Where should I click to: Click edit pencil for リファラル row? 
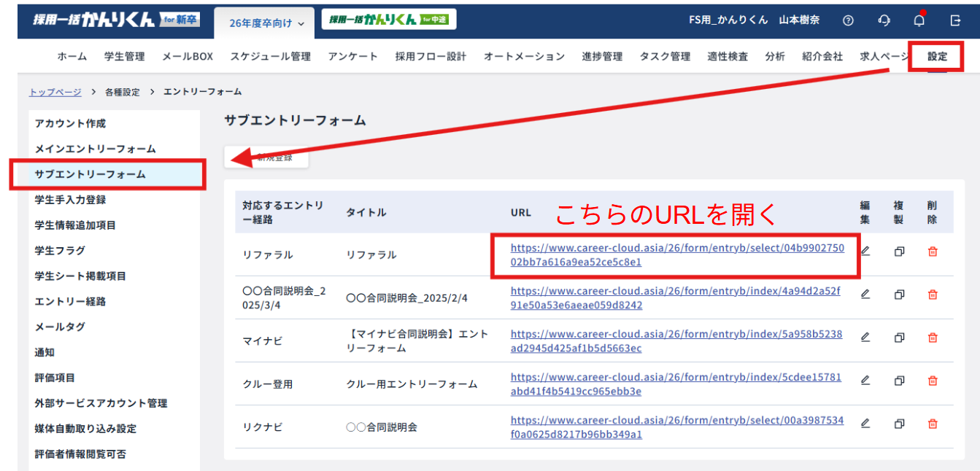click(865, 252)
